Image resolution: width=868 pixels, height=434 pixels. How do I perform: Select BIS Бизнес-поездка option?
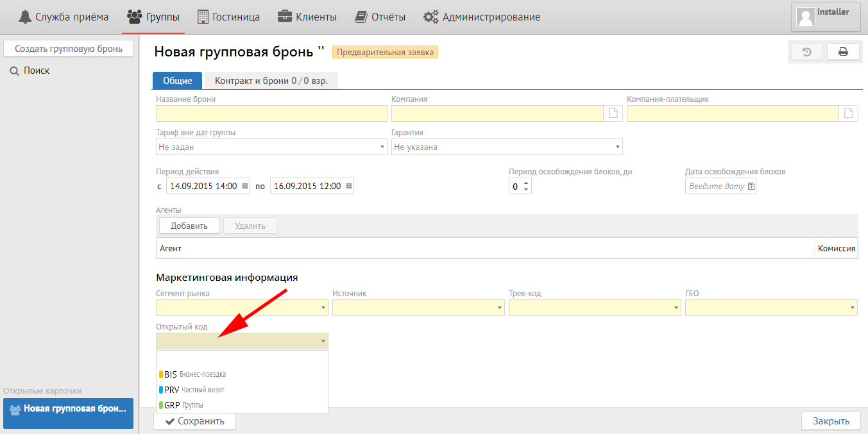[x=192, y=374]
